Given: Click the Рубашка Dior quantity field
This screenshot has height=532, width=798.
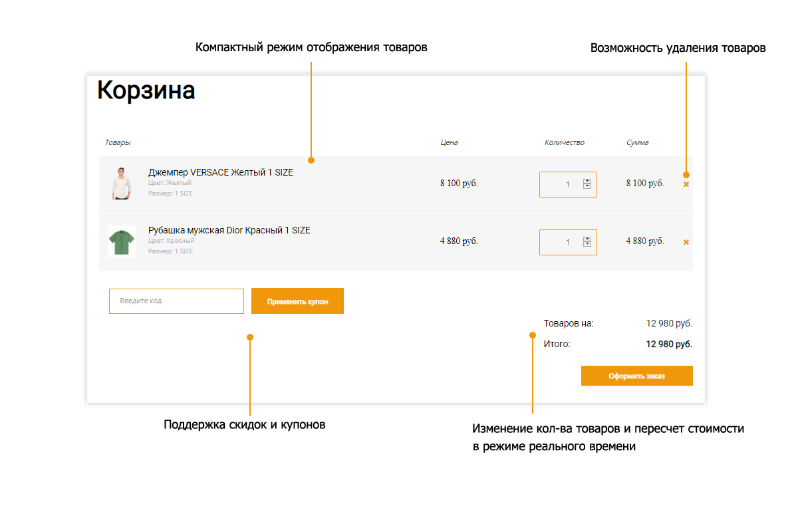Looking at the screenshot, I should click(x=568, y=242).
